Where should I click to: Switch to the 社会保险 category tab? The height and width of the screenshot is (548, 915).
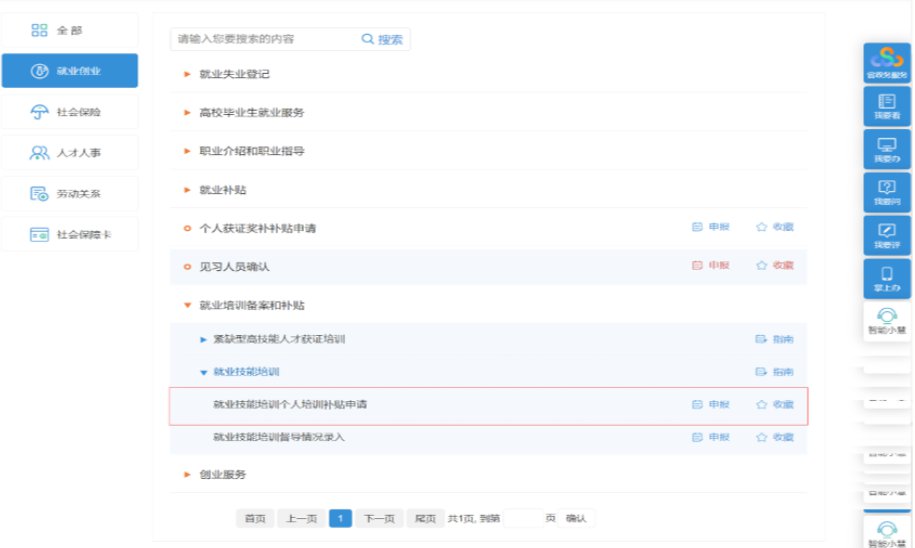click(x=69, y=112)
